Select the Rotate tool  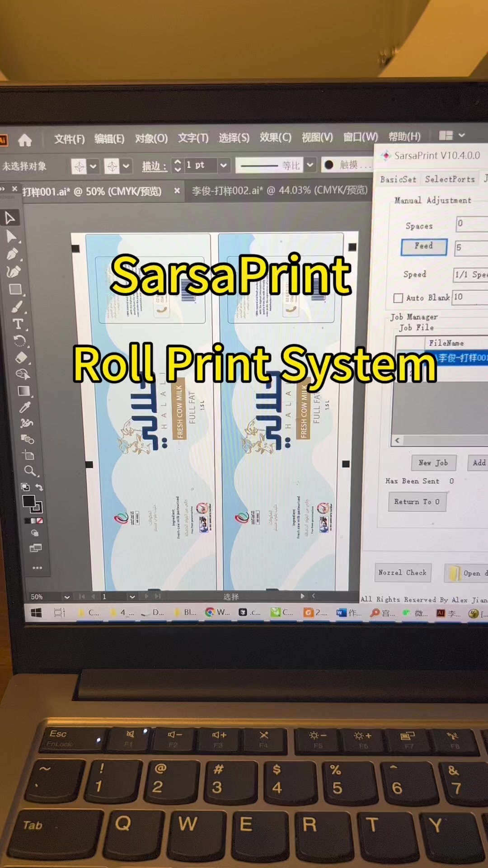click(19, 340)
